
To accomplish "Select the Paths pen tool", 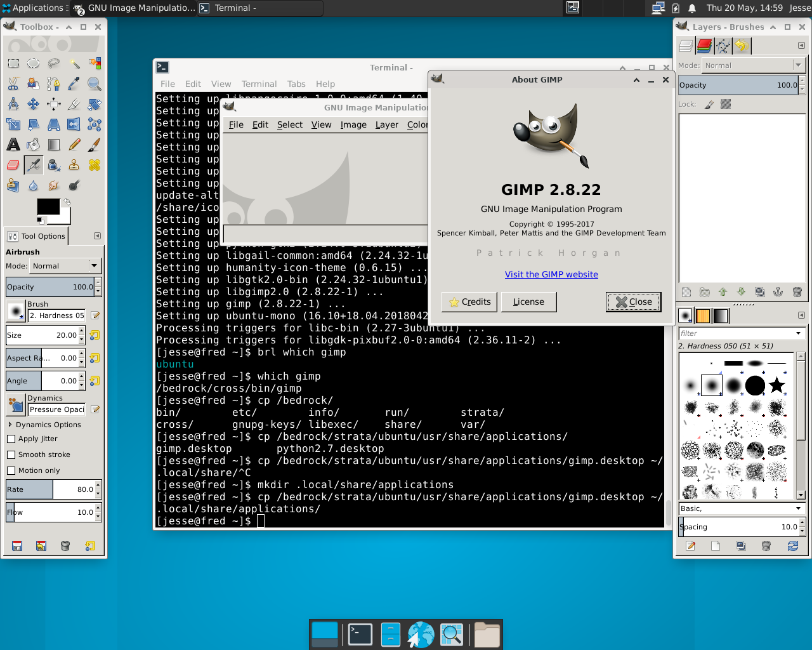I will click(x=54, y=84).
